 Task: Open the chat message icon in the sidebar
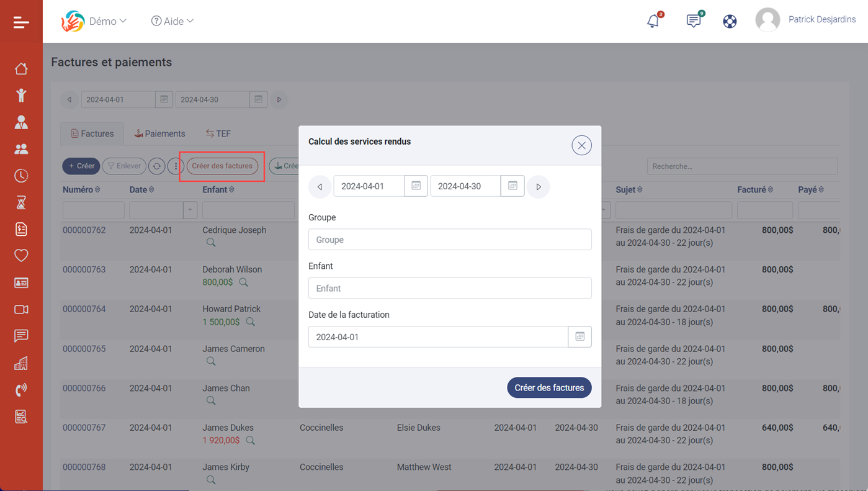(21, 336)
